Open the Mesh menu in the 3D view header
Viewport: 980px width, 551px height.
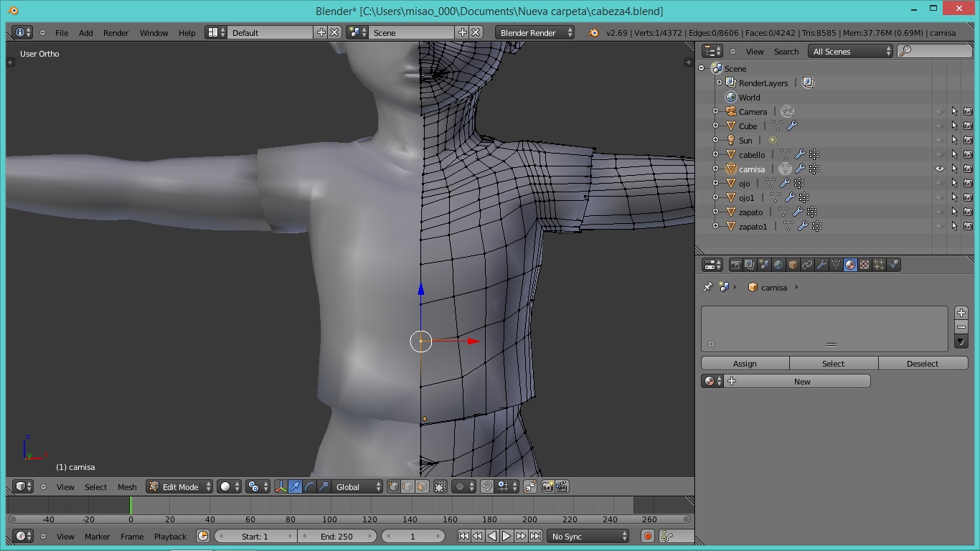coord(127,486)
